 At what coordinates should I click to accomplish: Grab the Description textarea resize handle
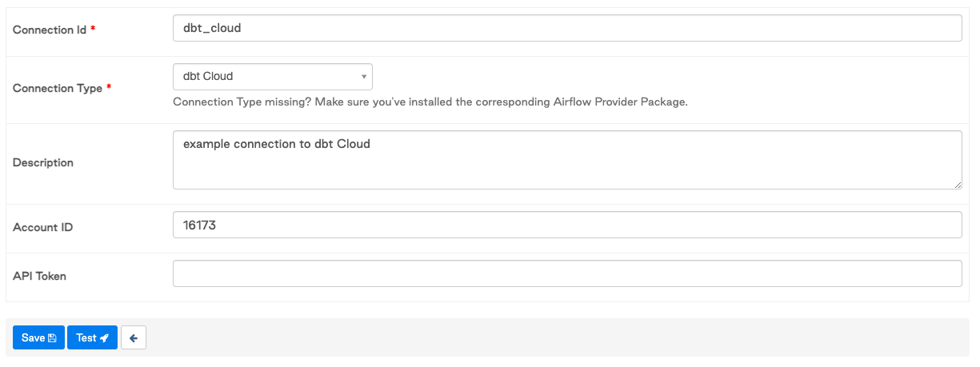point(958,185)
